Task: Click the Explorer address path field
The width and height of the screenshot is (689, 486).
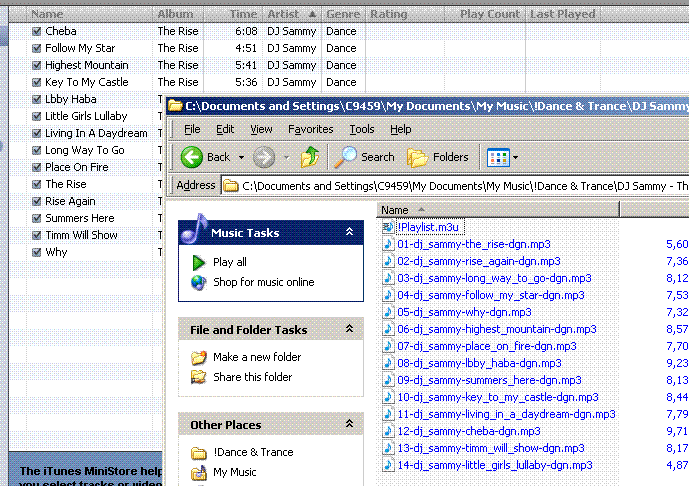Action: pos(455,186)
